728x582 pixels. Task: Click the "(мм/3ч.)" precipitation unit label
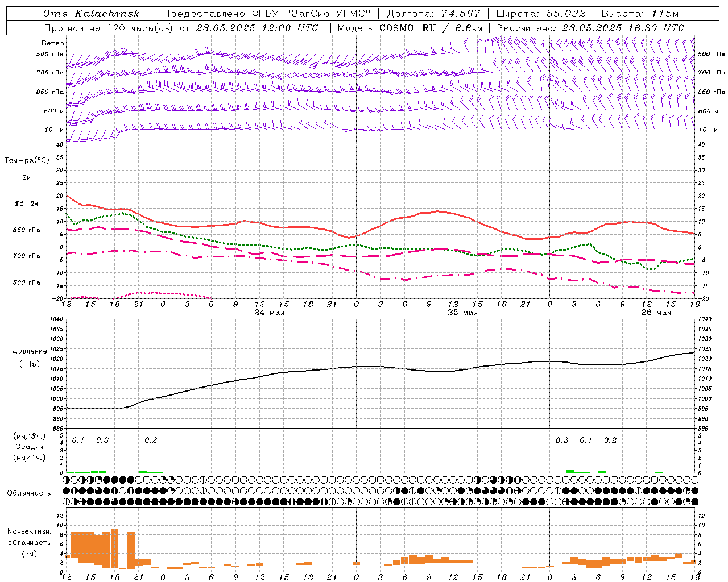[30, 436]
